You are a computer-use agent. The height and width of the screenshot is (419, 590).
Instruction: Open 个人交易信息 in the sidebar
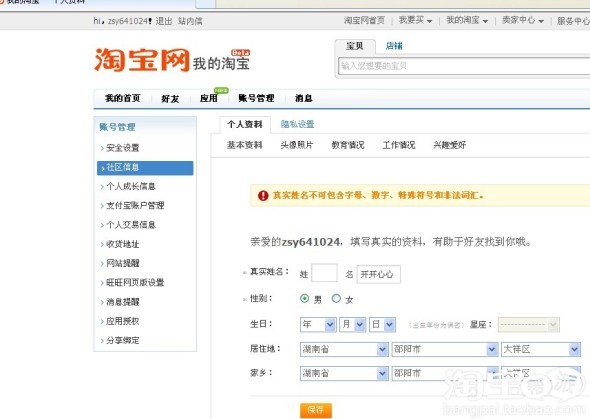pos(131,225)
